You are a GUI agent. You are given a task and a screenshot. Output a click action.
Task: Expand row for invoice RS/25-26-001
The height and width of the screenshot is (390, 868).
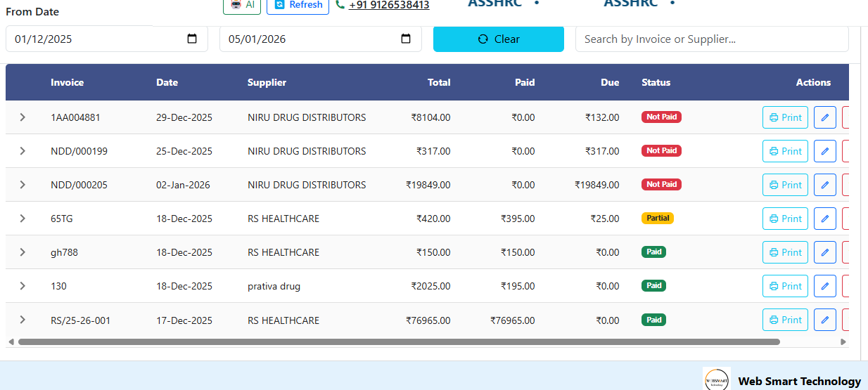coord(23,320)
